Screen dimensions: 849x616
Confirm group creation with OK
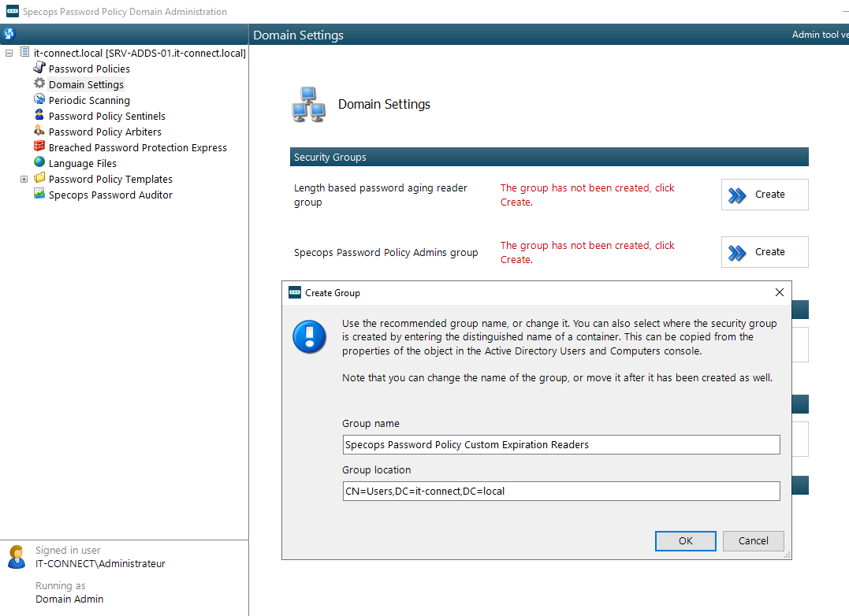pyautogui.click(x=685, y=541)
